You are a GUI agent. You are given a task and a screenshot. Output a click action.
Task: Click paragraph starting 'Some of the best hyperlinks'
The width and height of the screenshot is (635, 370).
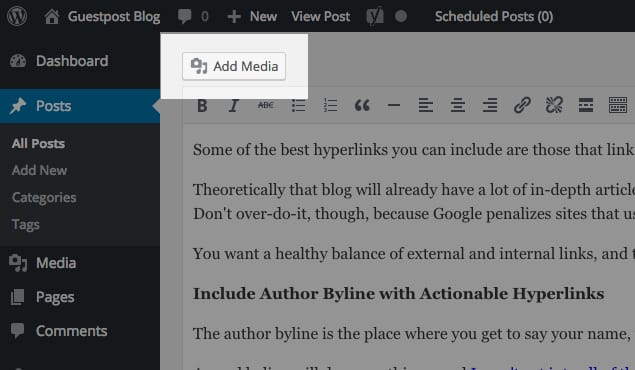point(414,150)
